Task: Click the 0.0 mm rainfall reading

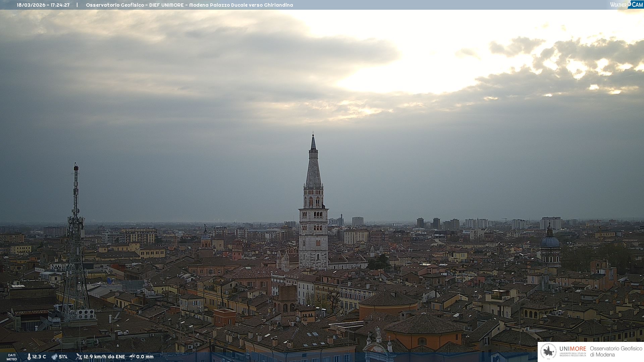Action: pyautogui.click(x=145, y=357)
